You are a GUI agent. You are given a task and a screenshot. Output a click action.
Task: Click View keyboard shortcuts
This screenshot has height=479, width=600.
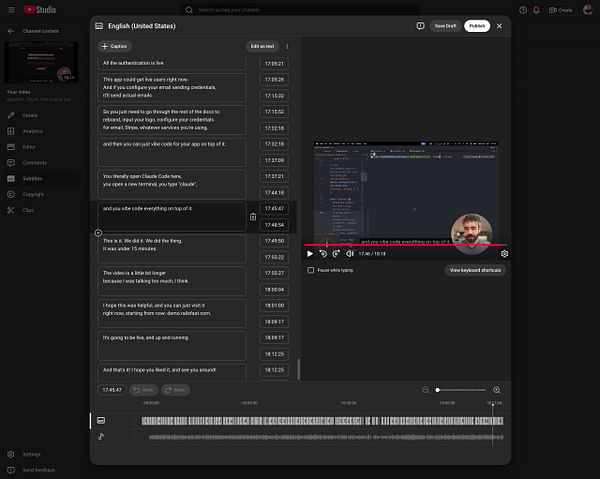475,270
